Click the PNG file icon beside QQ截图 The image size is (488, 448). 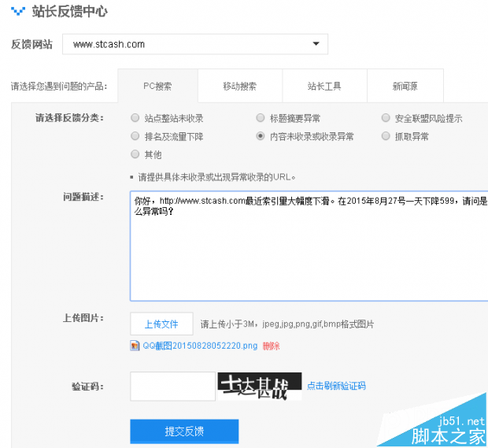pyautogui.click(x=135, y=346)
